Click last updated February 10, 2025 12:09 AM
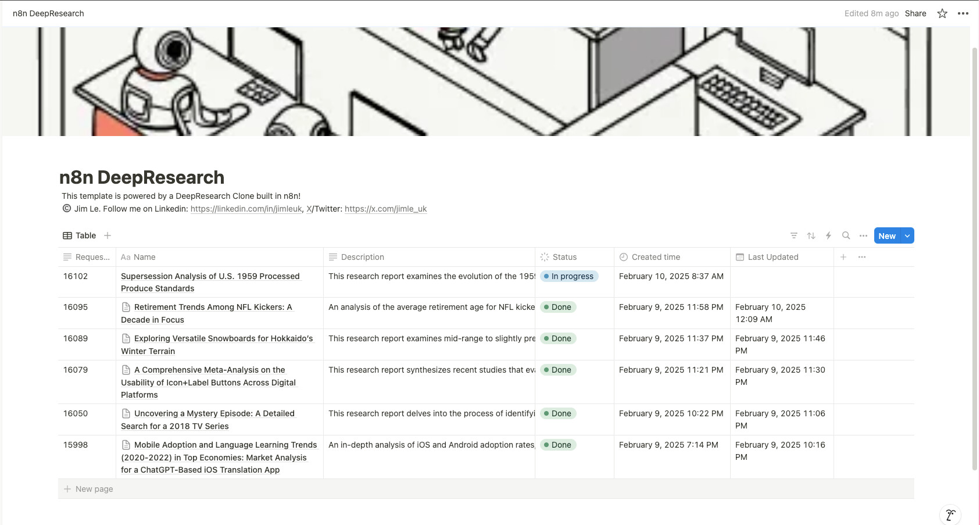 (x=770, y=313)
